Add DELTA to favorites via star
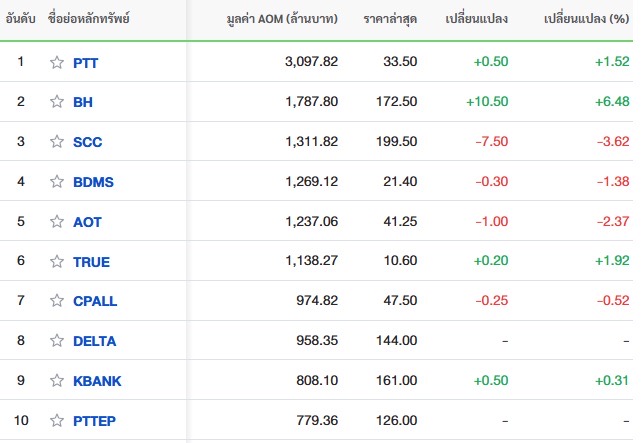 tap(57, 341)
